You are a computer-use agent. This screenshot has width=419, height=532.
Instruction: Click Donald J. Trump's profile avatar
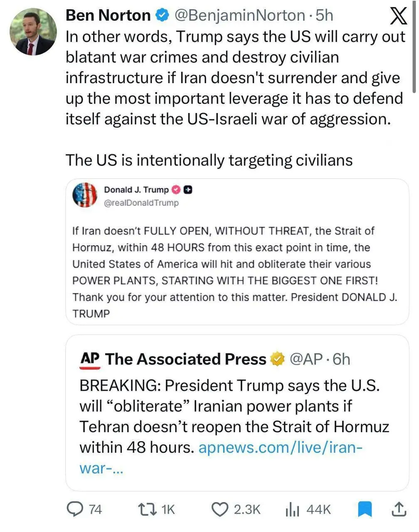point(85,195)
